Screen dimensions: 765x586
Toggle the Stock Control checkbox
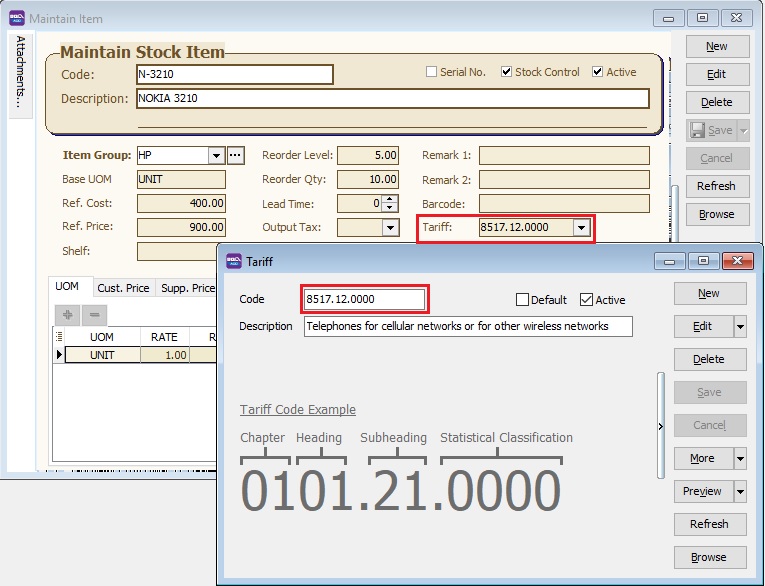[x=507, y=72]
